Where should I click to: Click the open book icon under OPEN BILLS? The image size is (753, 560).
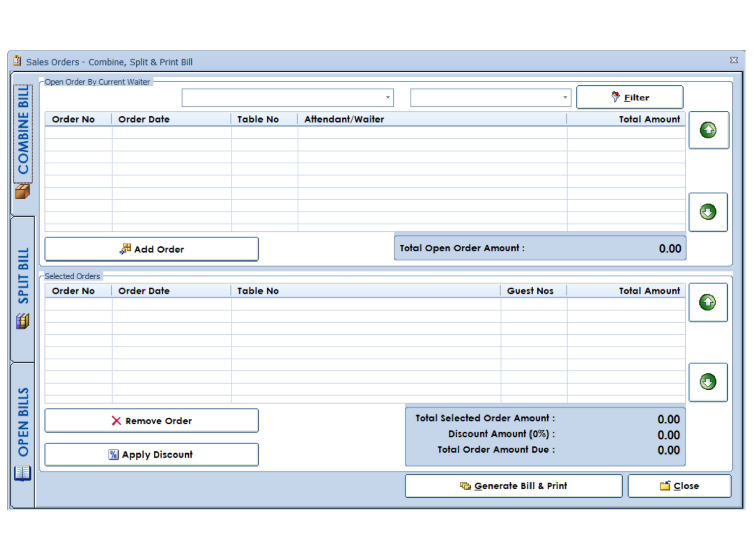pyautogui.click(x=22, y=473)
